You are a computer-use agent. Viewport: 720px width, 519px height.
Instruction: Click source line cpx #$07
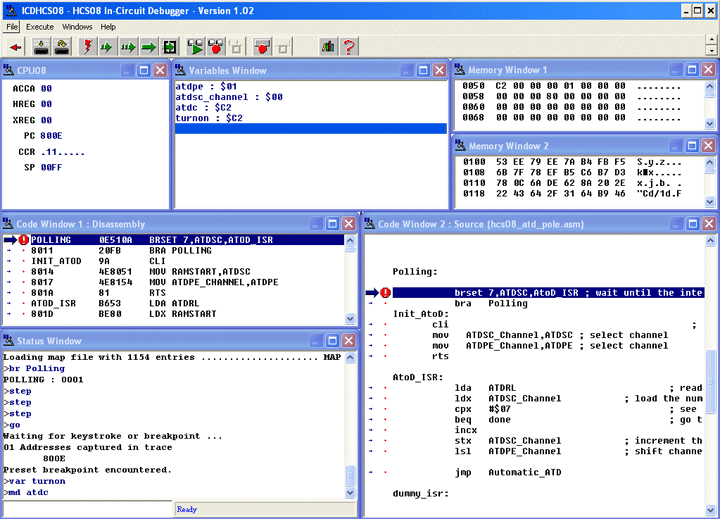pos(482,409)
